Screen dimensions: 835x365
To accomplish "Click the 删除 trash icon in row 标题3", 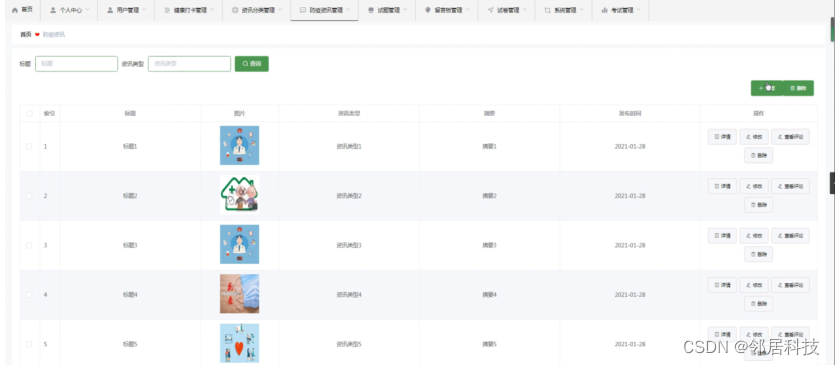I will tap(753, 254).
